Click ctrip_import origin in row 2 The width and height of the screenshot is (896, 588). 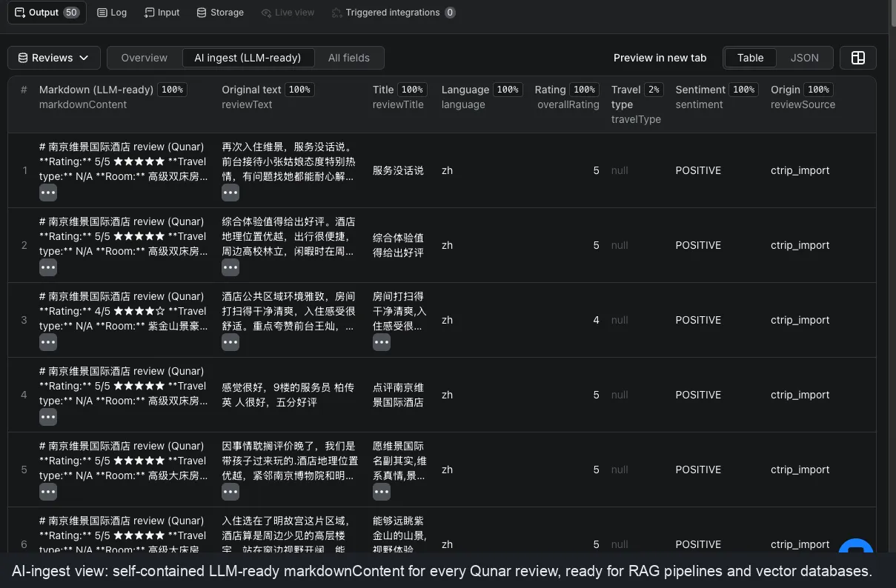click(800, 245)
